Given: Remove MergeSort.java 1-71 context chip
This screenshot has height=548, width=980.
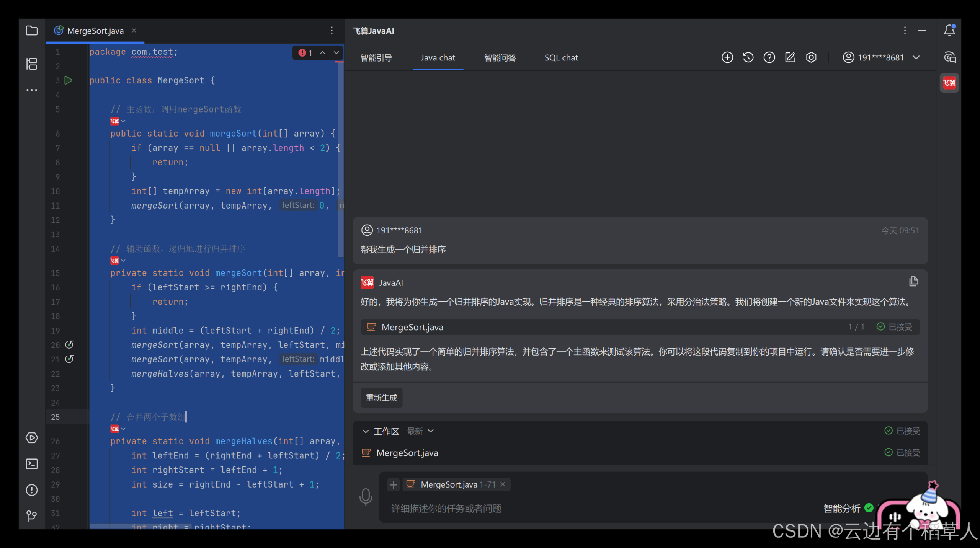Looking at the screenshot, I should (503, 484).
